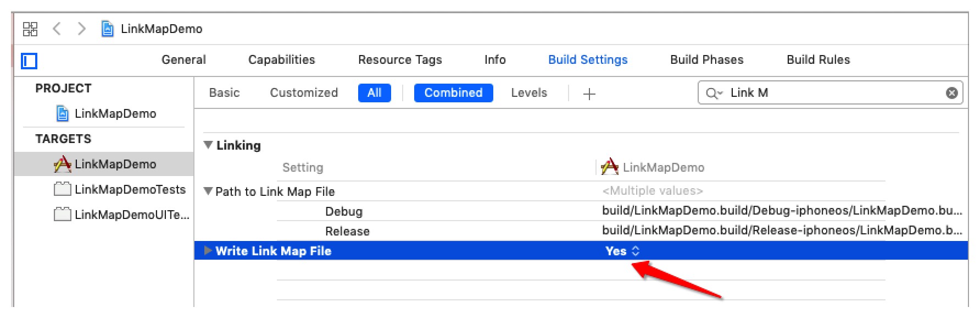Image resolution: width=980 pixels, height=318 pixels.
Task: Show Basic build settings
Action: coord(224,93)
